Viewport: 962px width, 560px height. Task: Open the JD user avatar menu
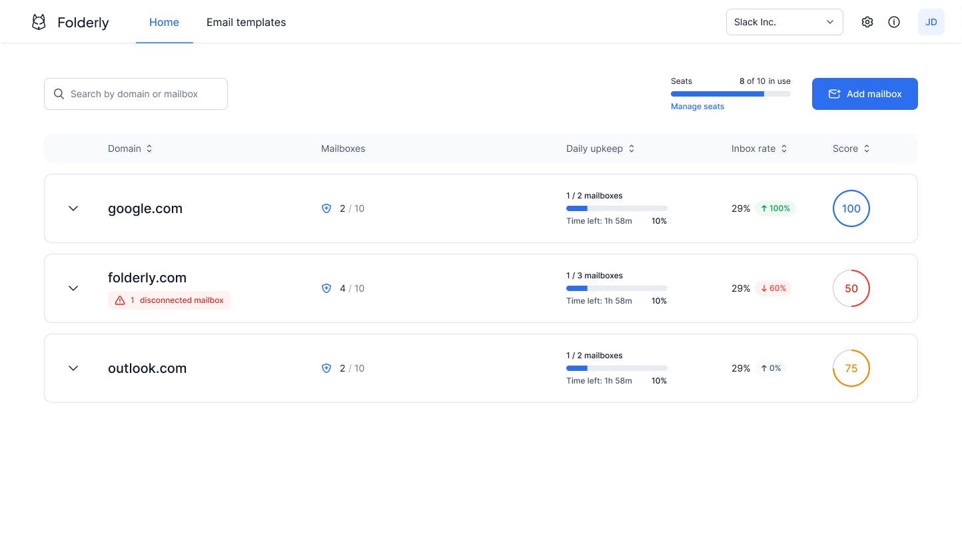(x=931, y=22)
